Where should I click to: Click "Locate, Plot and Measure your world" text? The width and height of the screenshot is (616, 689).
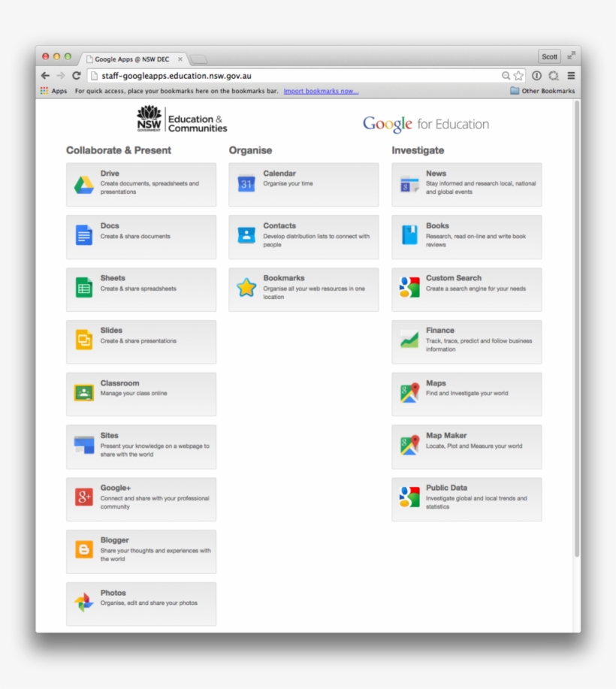pyautogui.click(x=473, y=446)
